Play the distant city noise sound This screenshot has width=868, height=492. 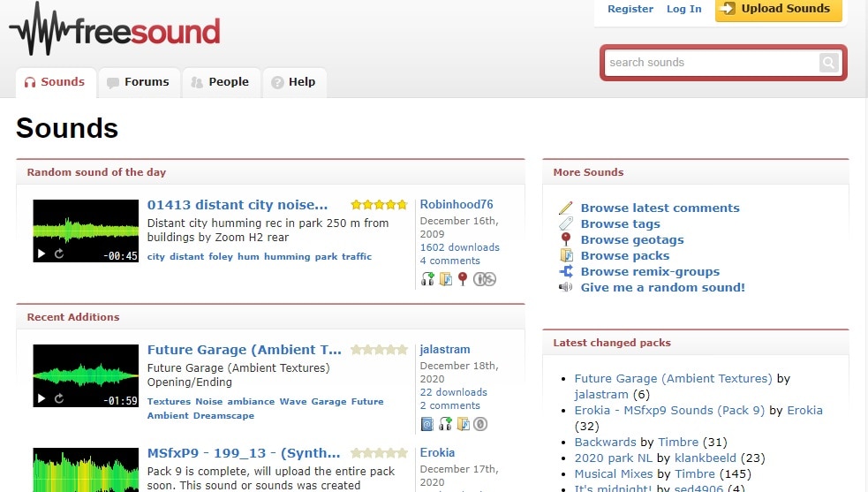click(x=42, y=254)
